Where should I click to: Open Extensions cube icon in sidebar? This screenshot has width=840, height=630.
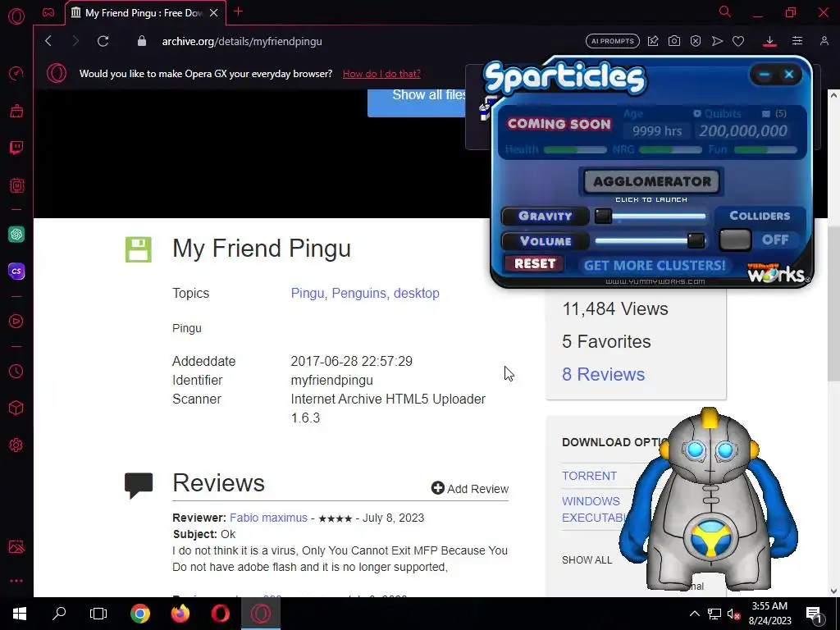(16, 409)
